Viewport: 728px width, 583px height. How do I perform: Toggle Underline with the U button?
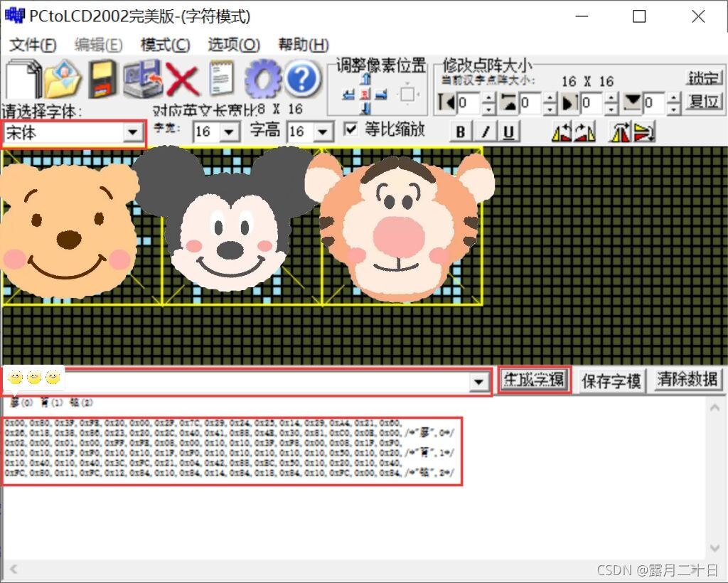pyautogui.click(x=509, y=132)
